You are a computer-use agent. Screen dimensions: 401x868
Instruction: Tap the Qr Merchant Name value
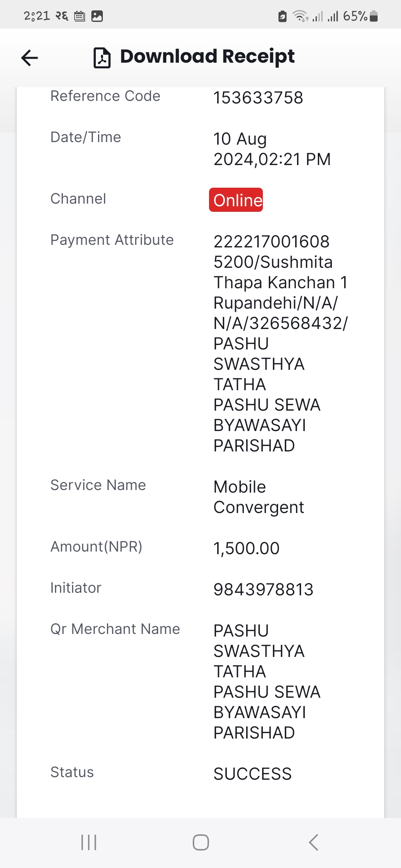267,682
